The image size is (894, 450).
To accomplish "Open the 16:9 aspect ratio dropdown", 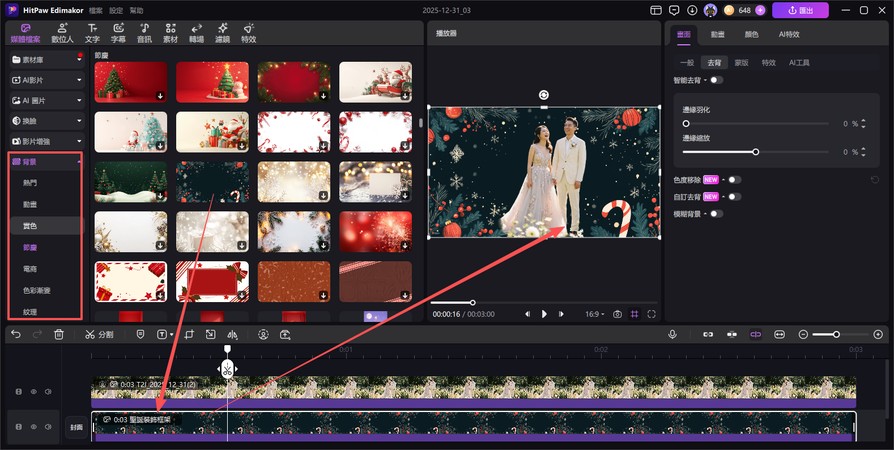I will (595, 314).
